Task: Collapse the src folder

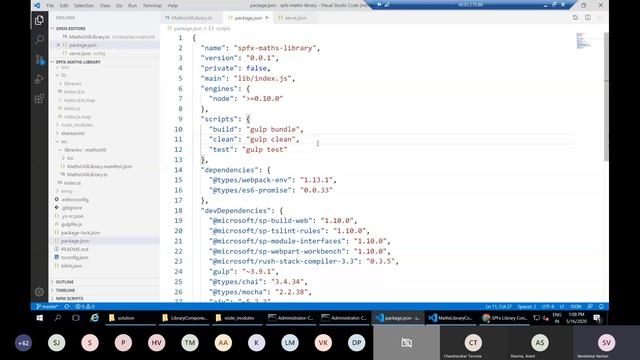Action: pos(64,142)
